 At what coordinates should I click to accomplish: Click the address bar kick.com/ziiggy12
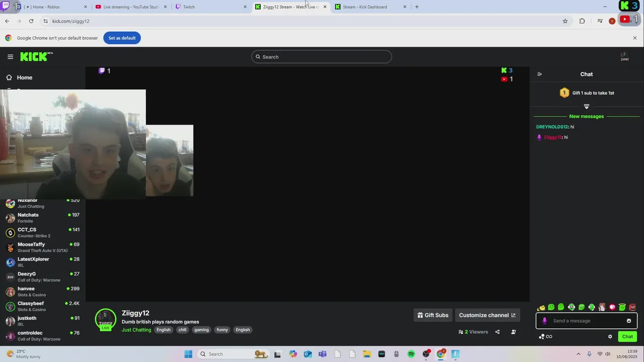[x=302, y=21]
